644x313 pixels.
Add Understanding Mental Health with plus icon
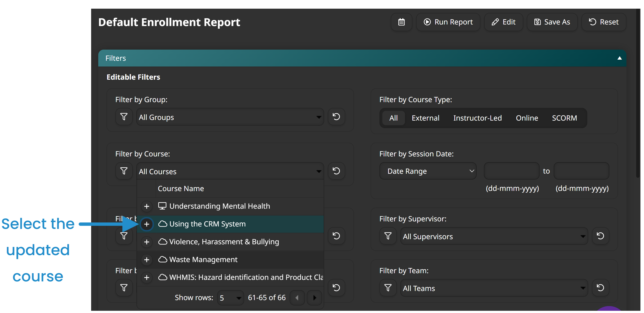(147, 206)
